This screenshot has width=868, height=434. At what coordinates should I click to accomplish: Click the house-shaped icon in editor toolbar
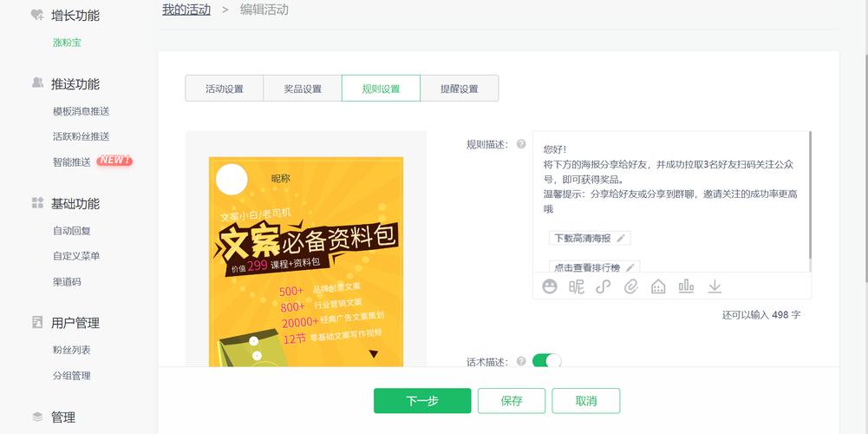coord(658,286)
